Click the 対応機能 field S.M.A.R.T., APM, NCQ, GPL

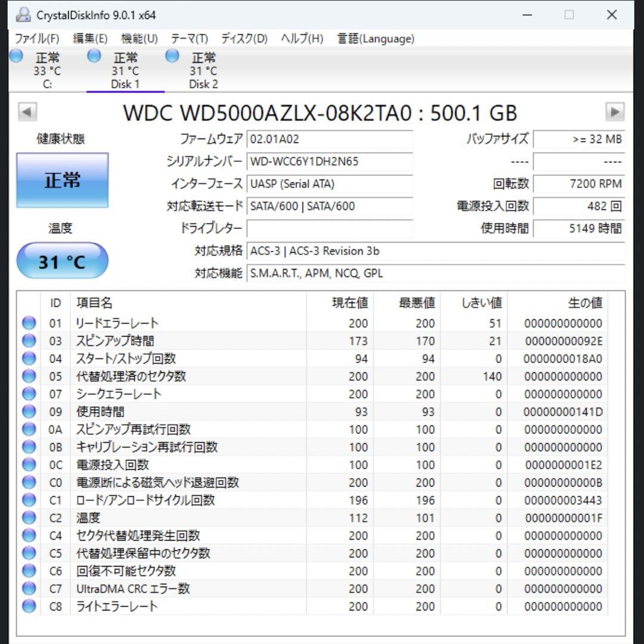436,273
